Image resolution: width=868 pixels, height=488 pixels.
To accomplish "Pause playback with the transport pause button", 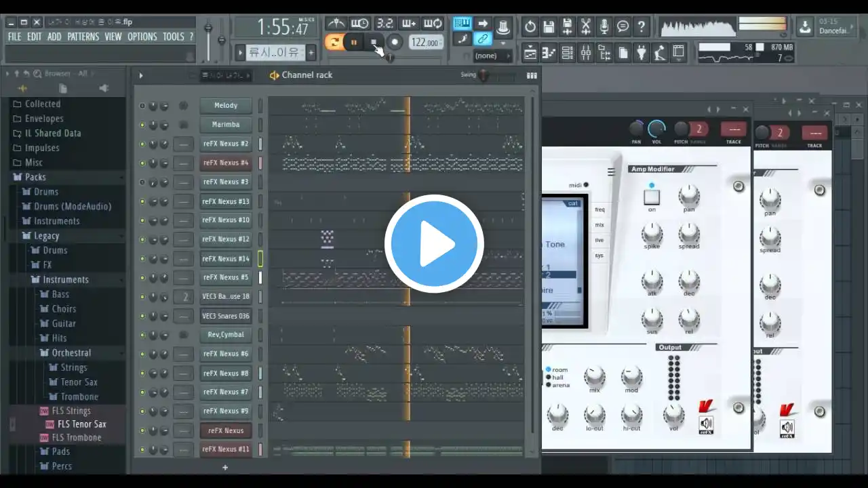I will pos(353,43).
